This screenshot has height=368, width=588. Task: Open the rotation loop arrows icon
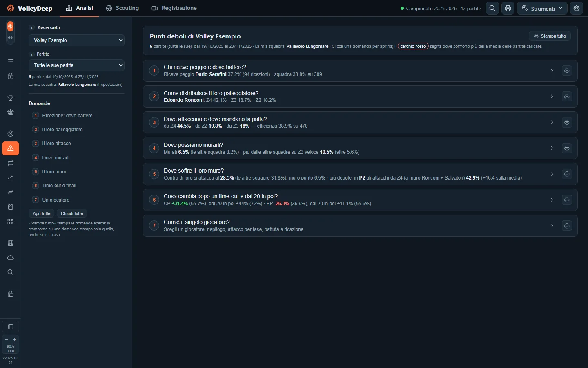(x=11, y=163)
